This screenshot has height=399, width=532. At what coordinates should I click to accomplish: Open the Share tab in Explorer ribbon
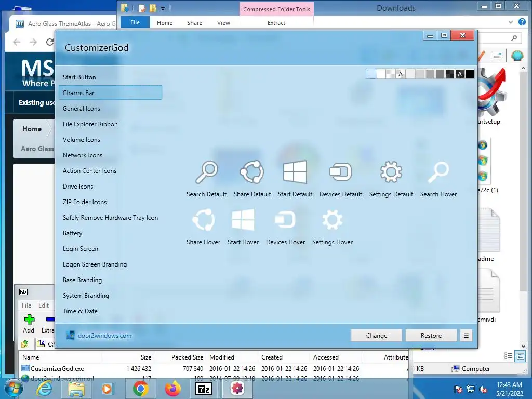coord(194,23)
